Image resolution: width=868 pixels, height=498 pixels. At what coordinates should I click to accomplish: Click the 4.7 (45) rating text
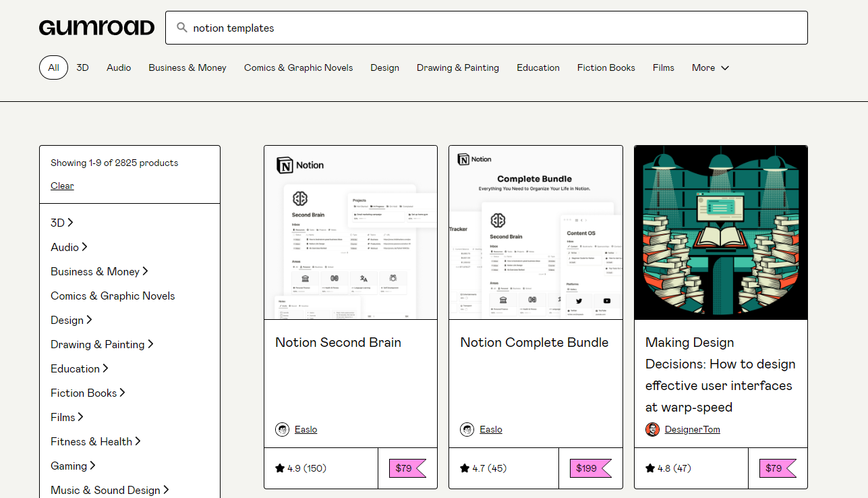tap(490, 468)
